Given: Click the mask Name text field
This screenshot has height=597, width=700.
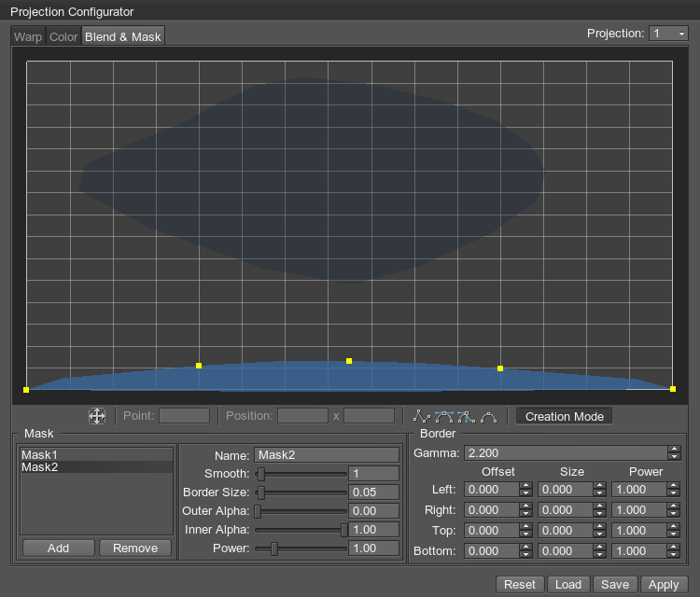Looking at the screenshot, I should pyautogui.click(x=326, y=455).
